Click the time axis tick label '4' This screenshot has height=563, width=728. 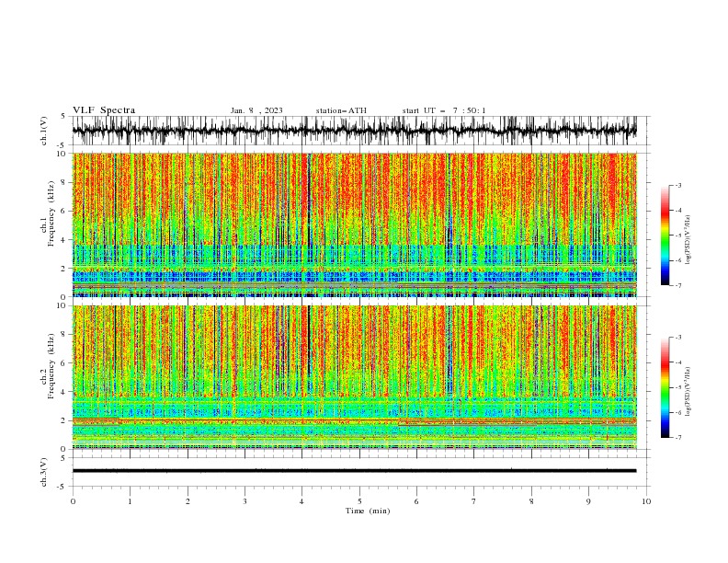(301, 501)
